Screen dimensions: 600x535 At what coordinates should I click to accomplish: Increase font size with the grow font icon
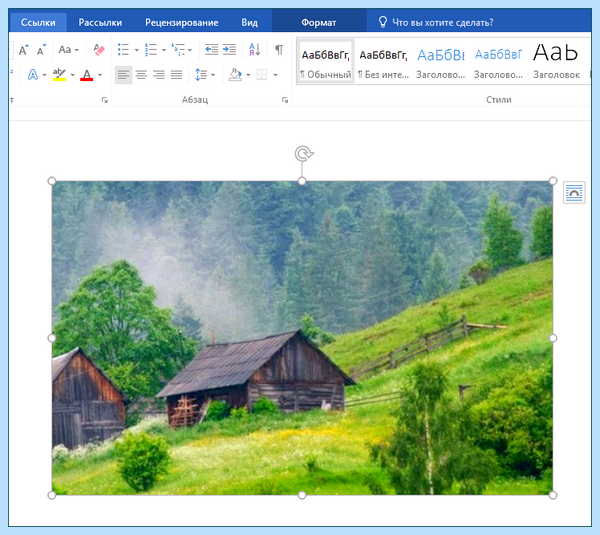[23, 50]
